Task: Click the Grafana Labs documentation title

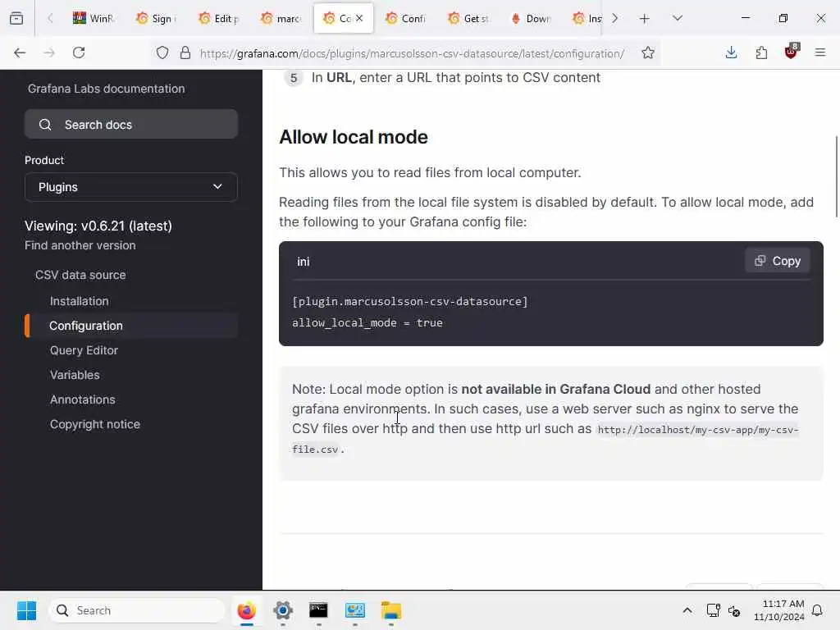Action: pos(106,89)
